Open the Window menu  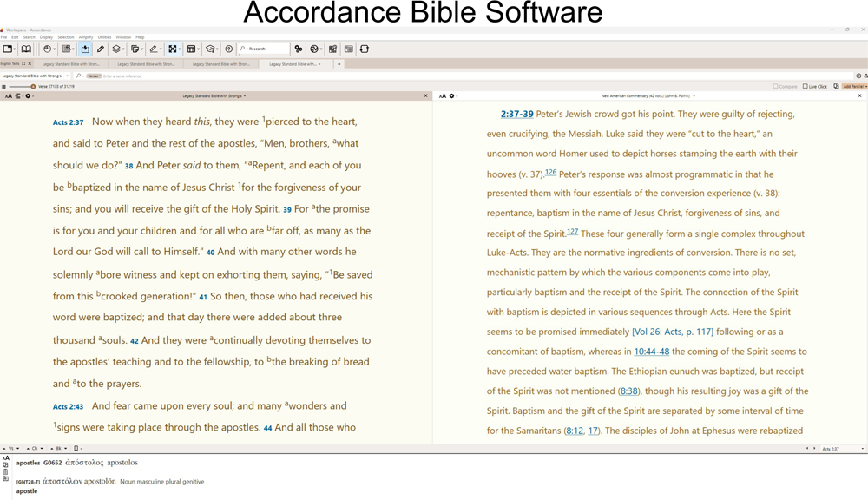point(123,37)
